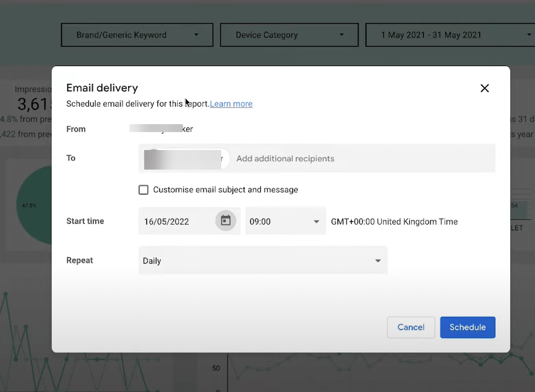535x392 pixels.
Task: Click the blue Schedule button
Action: coord(467,327)
